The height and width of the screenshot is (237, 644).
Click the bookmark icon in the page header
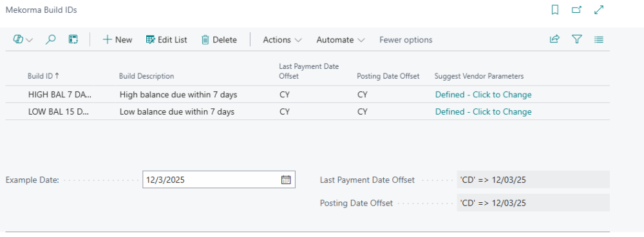555,10
